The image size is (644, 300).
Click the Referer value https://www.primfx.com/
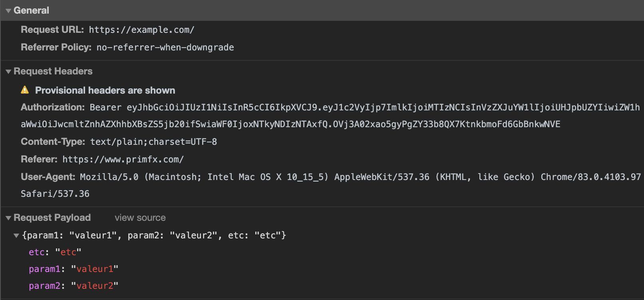(123, 159)
